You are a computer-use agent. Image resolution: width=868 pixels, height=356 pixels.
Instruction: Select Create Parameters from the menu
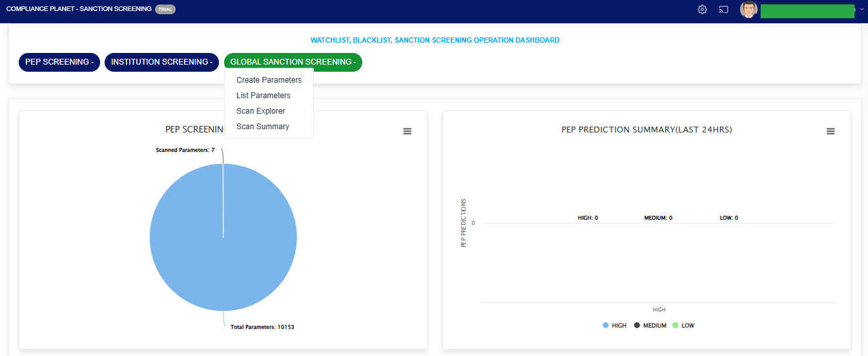click(269, 80)
